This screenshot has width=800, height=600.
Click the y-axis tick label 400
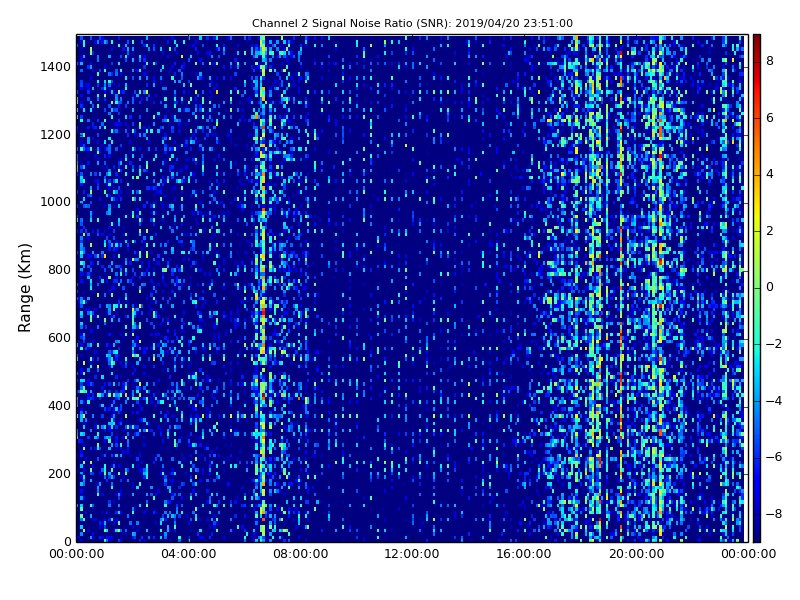point(59,406)
